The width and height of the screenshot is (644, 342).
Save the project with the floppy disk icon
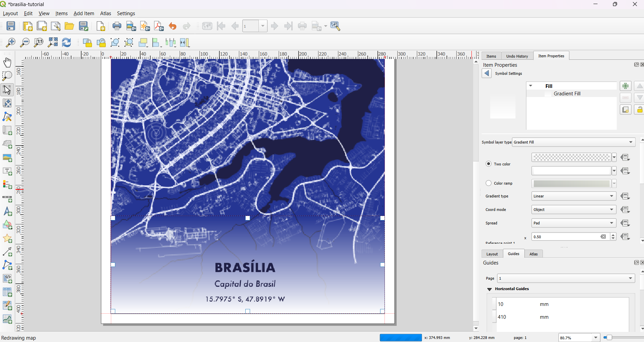pos(11,26)
